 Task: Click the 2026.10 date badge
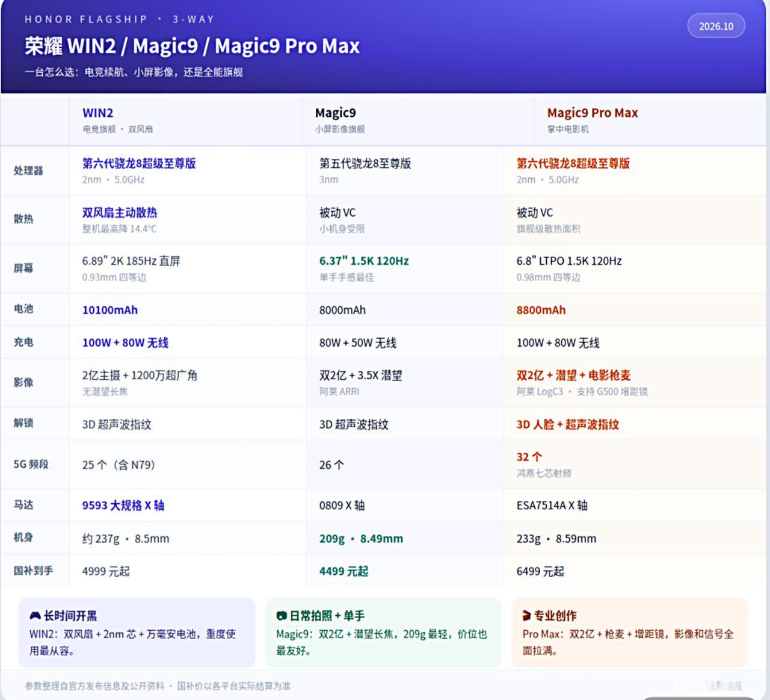click(716, 26)
